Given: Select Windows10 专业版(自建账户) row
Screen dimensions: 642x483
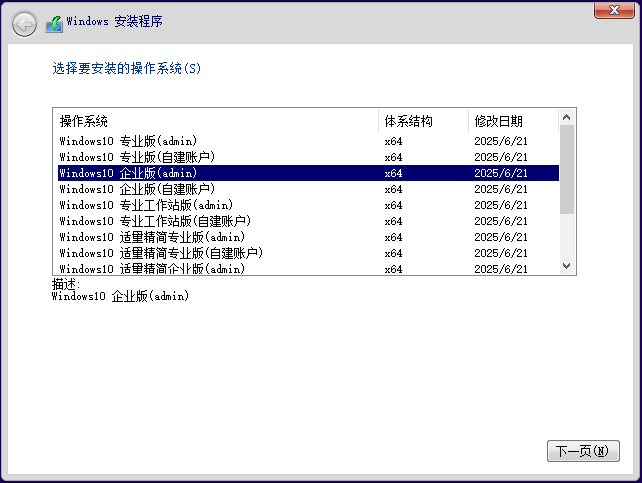Looking at the screenshot, I should click(x=308, y=157).
